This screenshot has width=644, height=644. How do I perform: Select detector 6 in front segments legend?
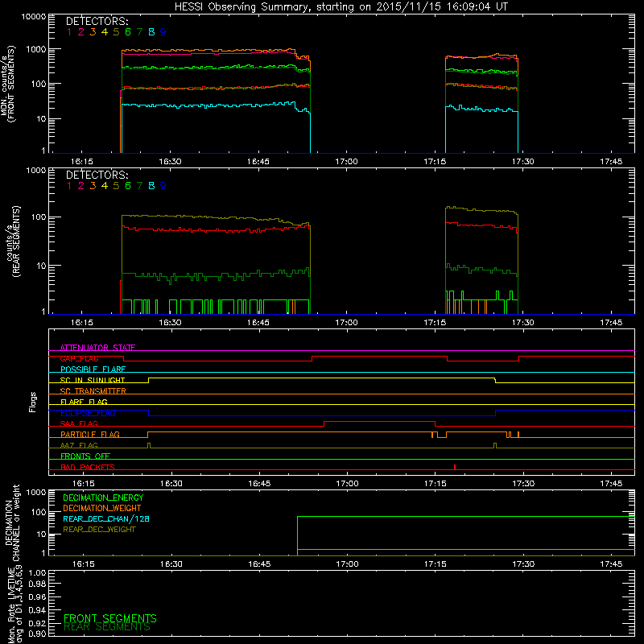click(128, 32)
